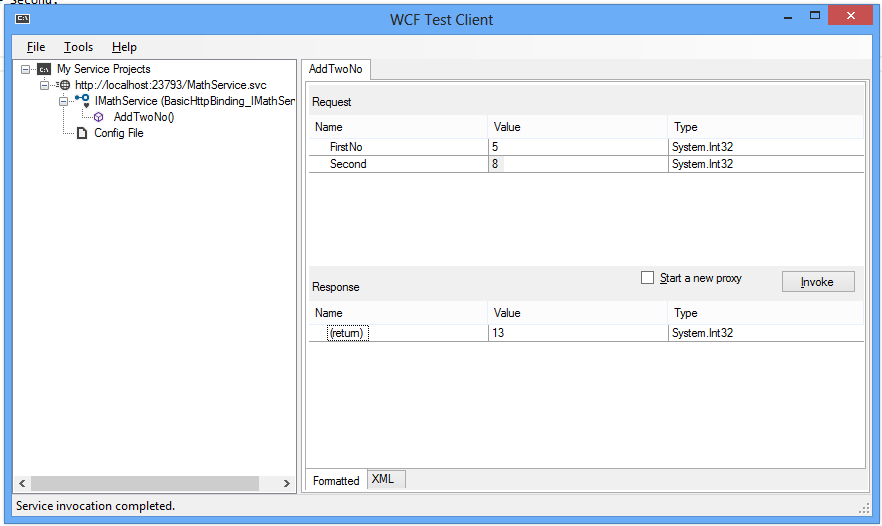The height and width of the screenshot is (526, 882).
Task: Select the AddTwoNo() operation in the tree
Action: (x=144, y=117)
